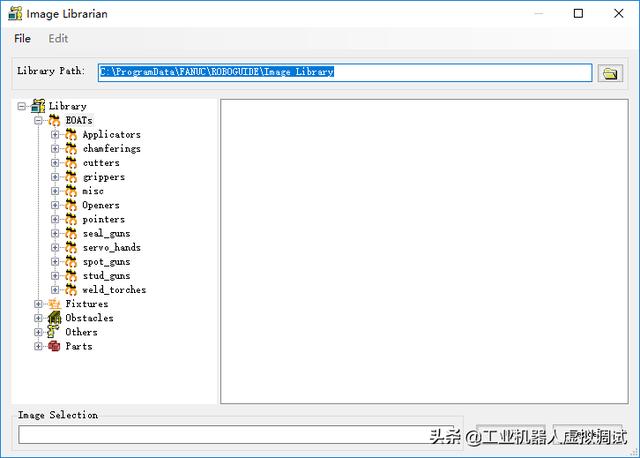Select the Applicators tree label
640x458 pixels.
click(111, 134)
